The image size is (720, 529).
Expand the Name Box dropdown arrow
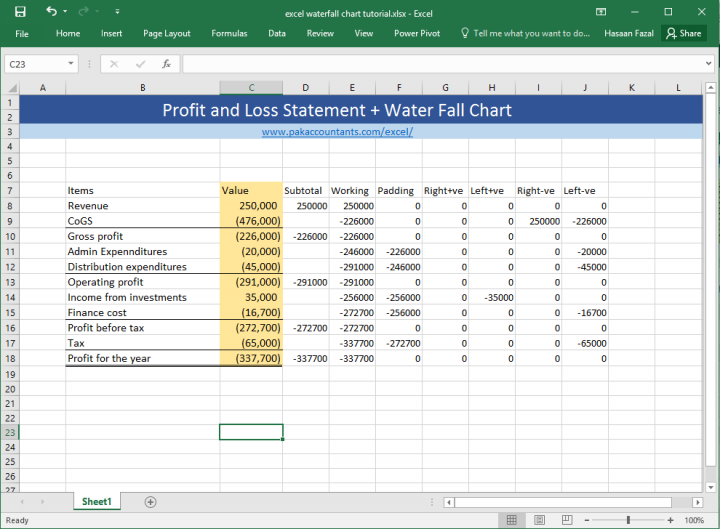[71, 64]
